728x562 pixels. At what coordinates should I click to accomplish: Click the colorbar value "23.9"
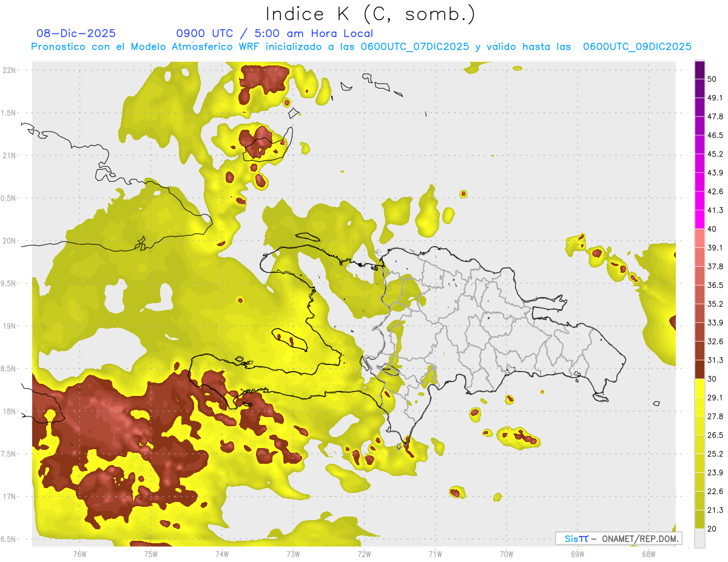coord(715,473)
